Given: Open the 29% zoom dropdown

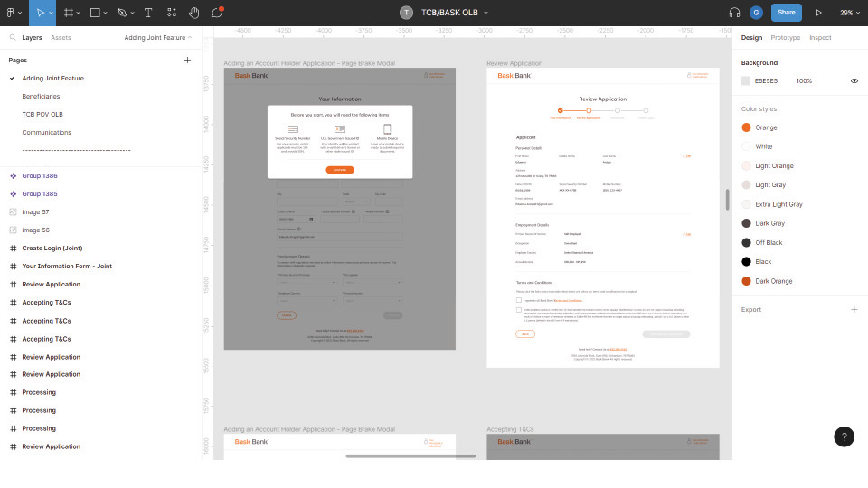Looking at the screenshot, I should click(850, 12).
